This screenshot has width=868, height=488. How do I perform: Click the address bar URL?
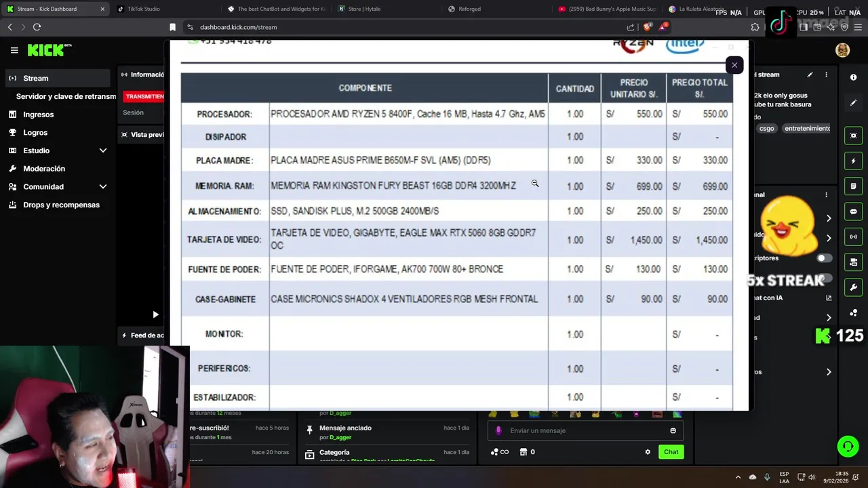[x=238, y=27]
